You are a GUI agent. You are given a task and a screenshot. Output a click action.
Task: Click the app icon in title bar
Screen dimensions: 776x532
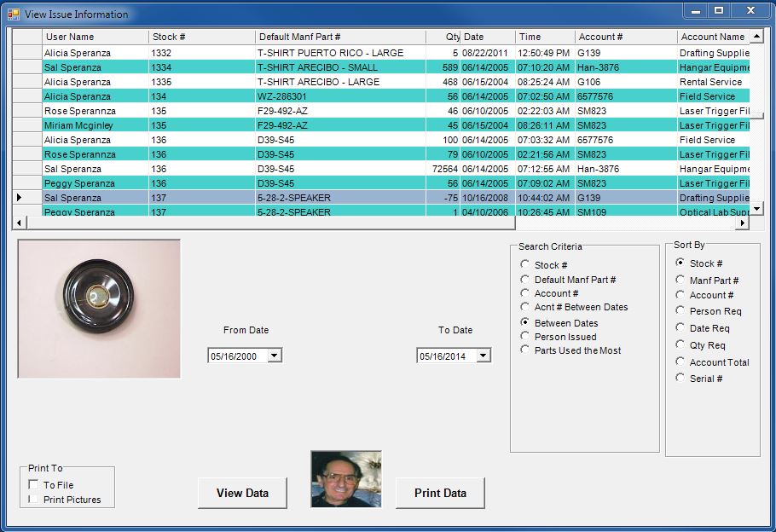coord(13,14)
